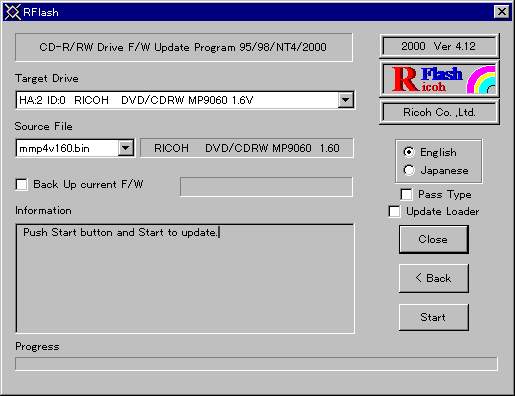This screenshot has width=515, height=396.
Task: Go to previous step with Back button
Action: coord(434,278)
